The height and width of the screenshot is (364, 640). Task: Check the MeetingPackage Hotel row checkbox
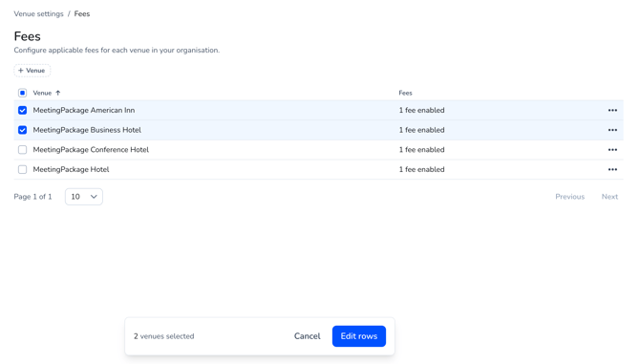click(23, 169)
